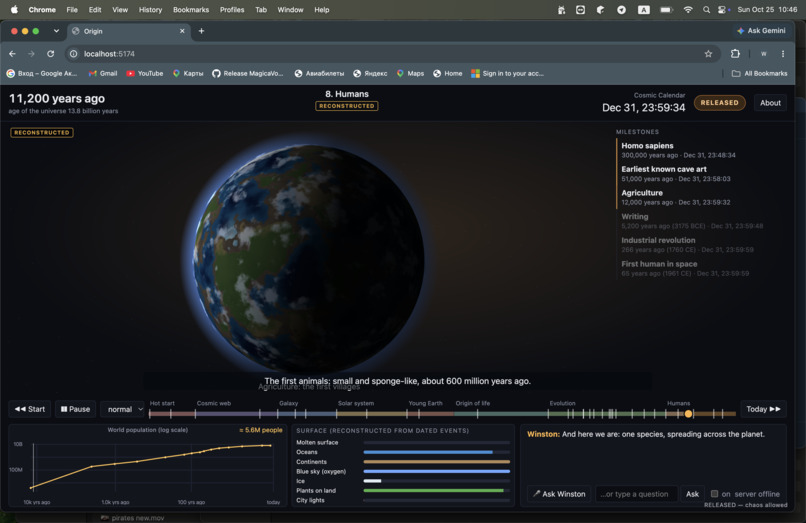
Task: Open the Вход – Google Ак... bookmark
Action: (42, 74)
